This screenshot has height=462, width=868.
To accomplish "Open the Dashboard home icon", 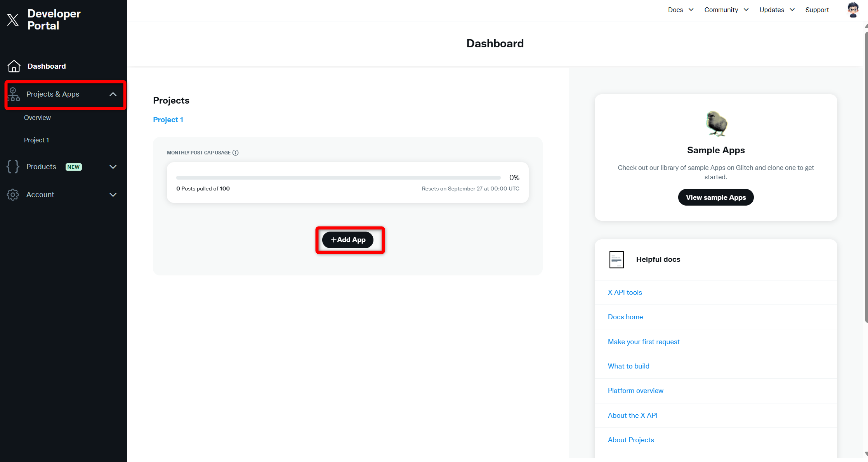I will point(14,66).
